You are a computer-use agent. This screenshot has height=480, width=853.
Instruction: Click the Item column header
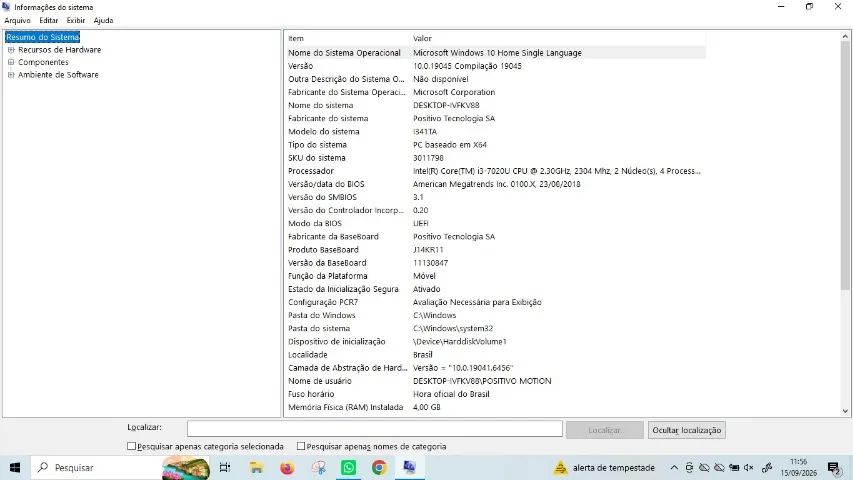click(x=347, y=38)
